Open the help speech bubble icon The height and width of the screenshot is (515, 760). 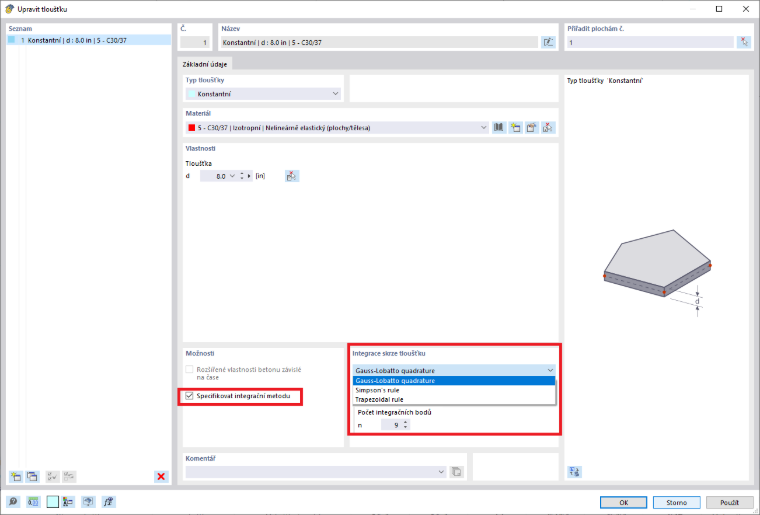13,502
